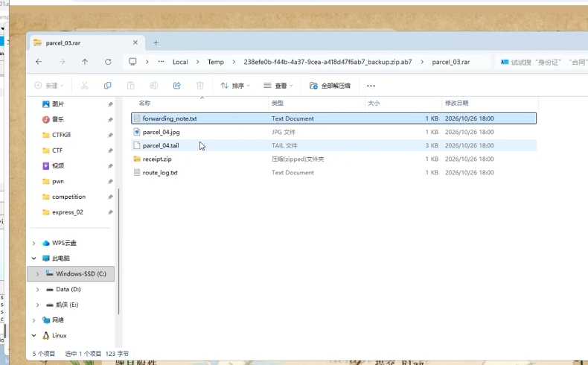Select 凯侠 (E:) drive in sidebar
The width and height of the screenshot is (588, 365).
click(x=67, y=305)
